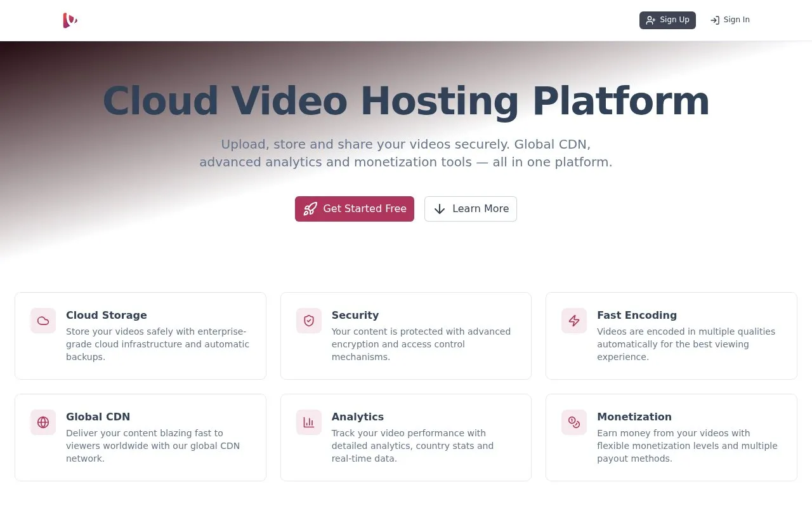Click the "Store your videos safely" description
The height and width of the screenshot is (508, 812).
point(158,344)
